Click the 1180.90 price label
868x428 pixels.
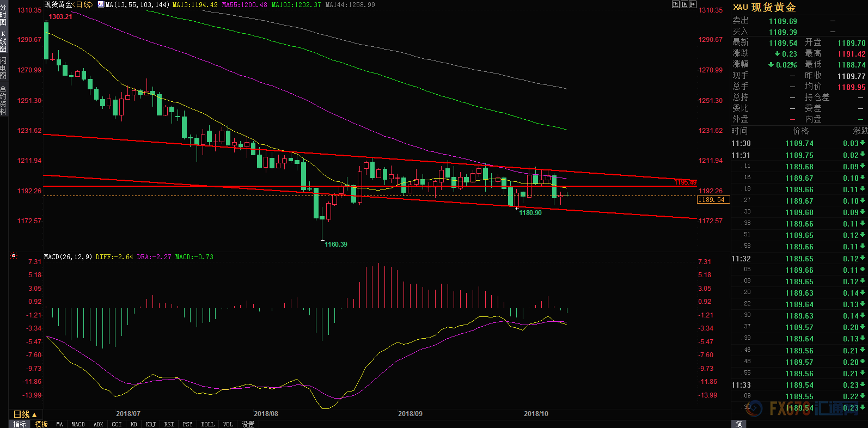point(530,213)
